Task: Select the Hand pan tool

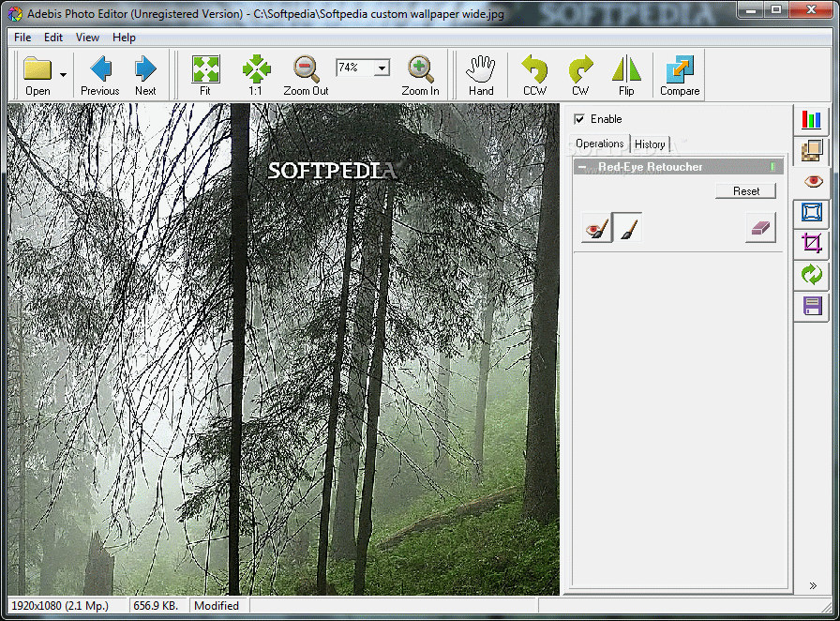Action: pos(481,75)
